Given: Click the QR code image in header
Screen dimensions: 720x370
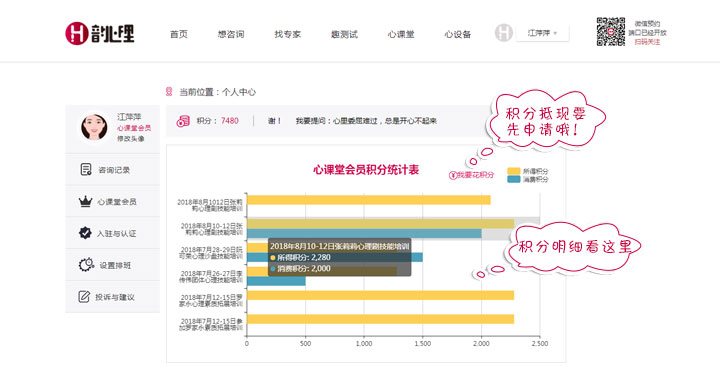Looking at the screenshot, I should click(x=610, y=32).
